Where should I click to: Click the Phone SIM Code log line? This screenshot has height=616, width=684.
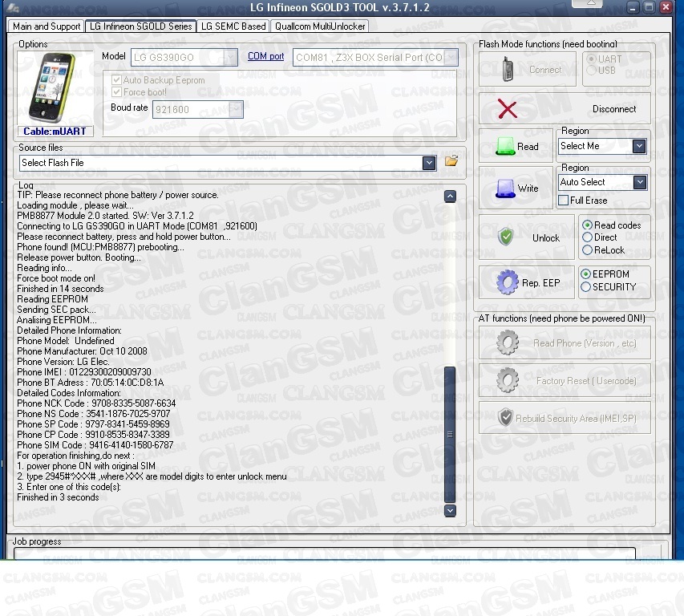click(x=95, y=445)
